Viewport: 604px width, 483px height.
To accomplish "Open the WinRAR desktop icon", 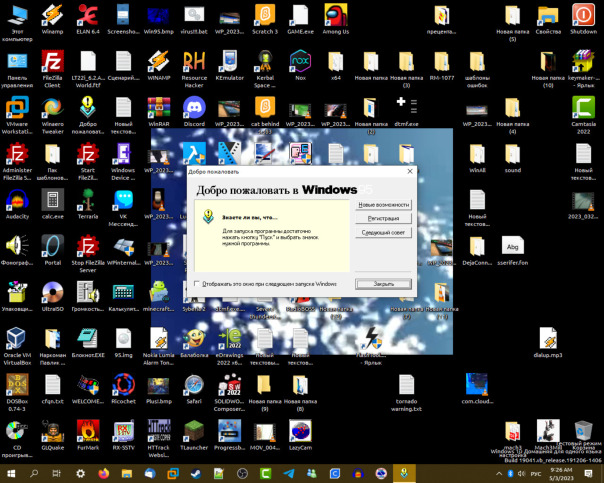I will pyautogui.click(x=159, y=112).
